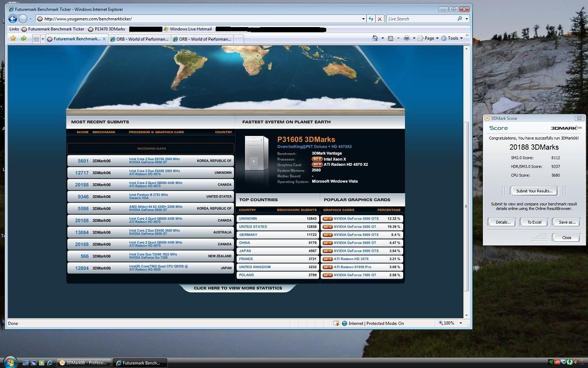
Task: Click the search magnifier icon
Action: coord(460,19)
